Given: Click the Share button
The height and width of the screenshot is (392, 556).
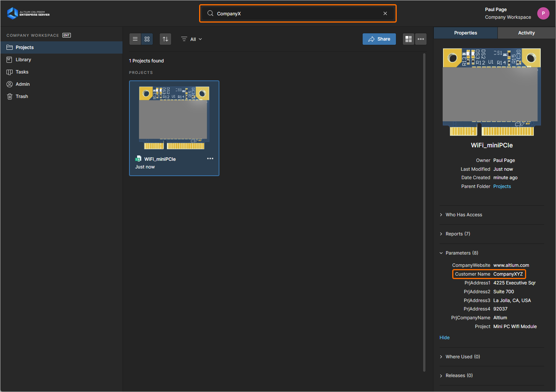Looking at the screenshot, I should tap(379, 39).
